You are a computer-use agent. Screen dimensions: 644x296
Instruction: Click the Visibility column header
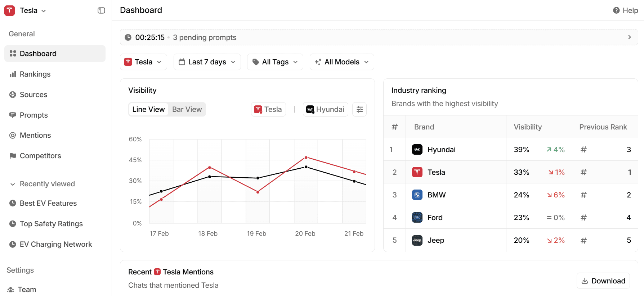pos(528,127)
